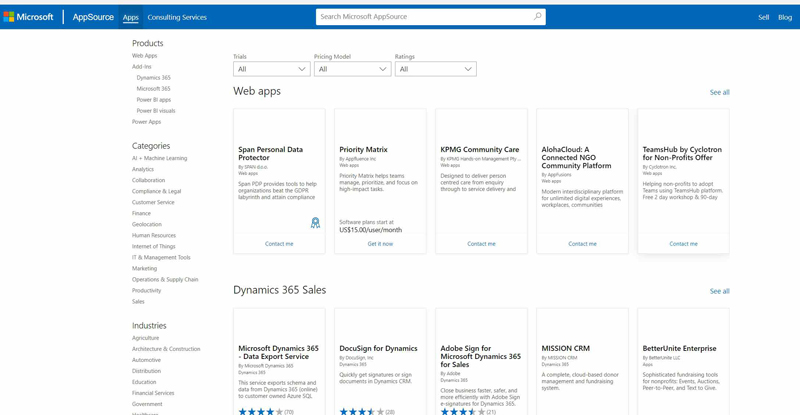Select Internet of Things category
The image size is (800, 415).
point(154,247)
